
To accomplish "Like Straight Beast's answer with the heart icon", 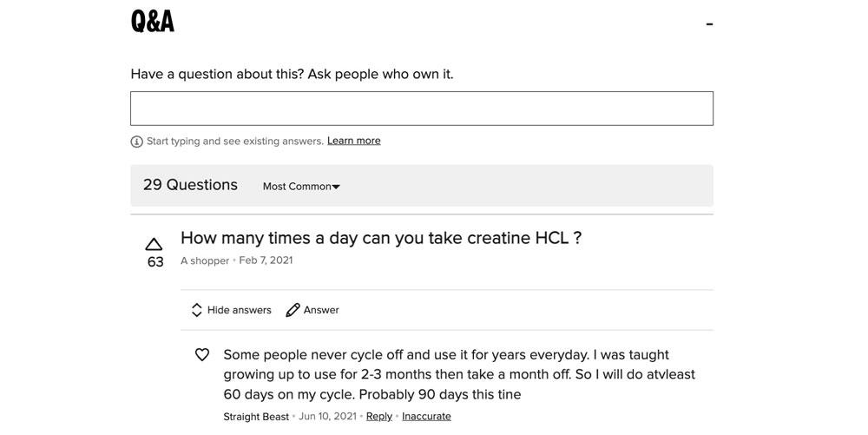I will [202, 355].
